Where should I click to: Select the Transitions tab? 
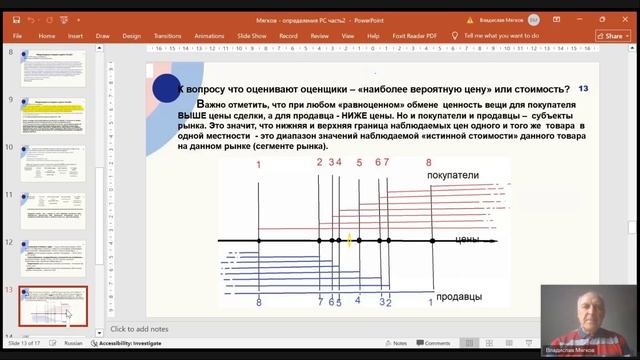[x=167, y=36]
